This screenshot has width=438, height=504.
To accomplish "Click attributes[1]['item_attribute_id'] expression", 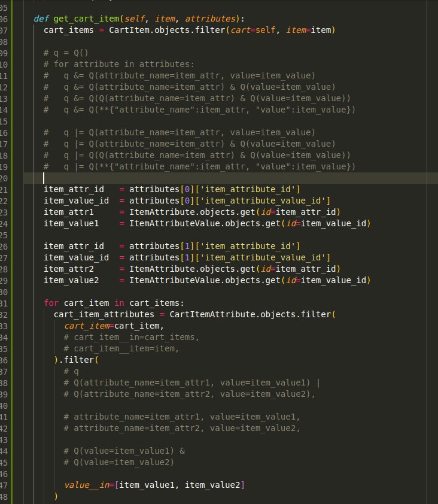I will (214, 246).
